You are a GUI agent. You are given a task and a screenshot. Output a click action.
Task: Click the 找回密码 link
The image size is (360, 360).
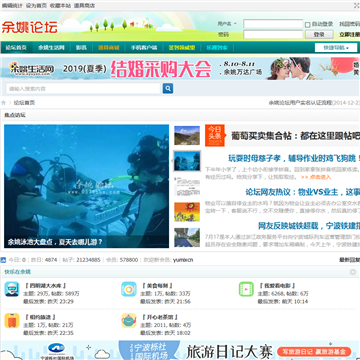pyautogui.click(x=349, y=24)
